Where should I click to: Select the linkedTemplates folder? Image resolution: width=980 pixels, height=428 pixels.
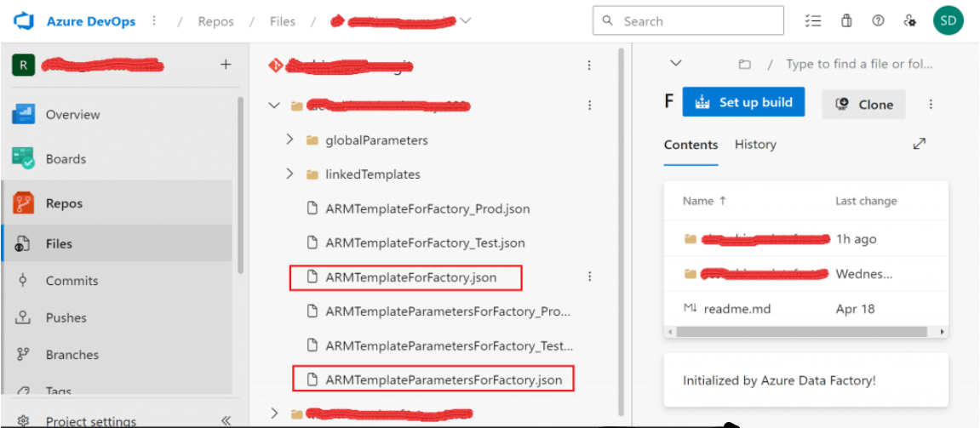373,174
